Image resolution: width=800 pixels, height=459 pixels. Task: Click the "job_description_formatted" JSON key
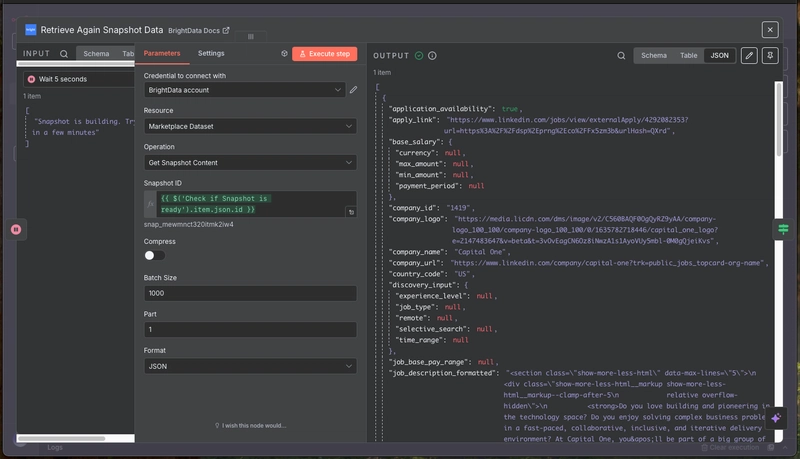coord(443,373)
